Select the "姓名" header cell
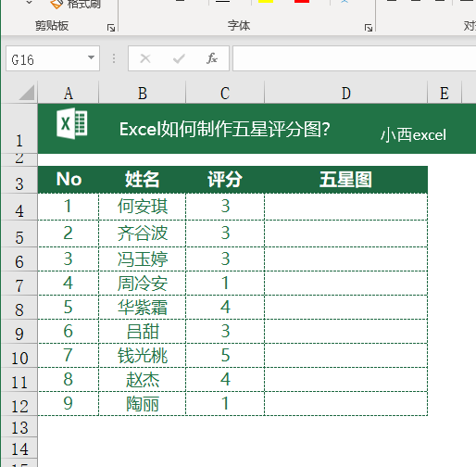Viewport: 476px width, 467px height. pyautogui.click(x=143, y=180)
